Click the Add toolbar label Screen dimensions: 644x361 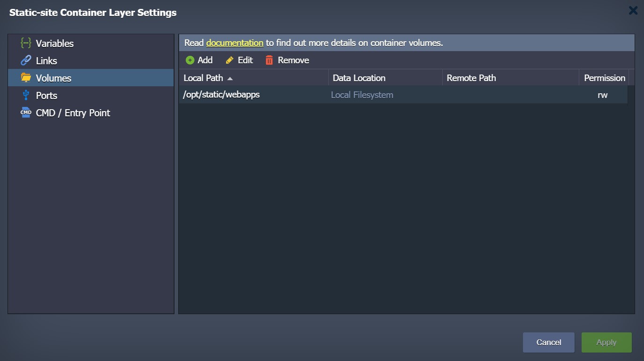pos(205,60)
